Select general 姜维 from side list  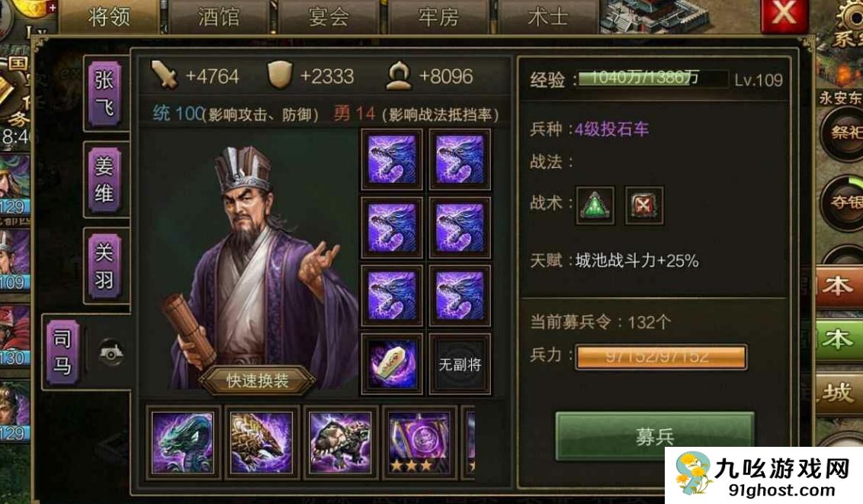click(x=104, y=179)
